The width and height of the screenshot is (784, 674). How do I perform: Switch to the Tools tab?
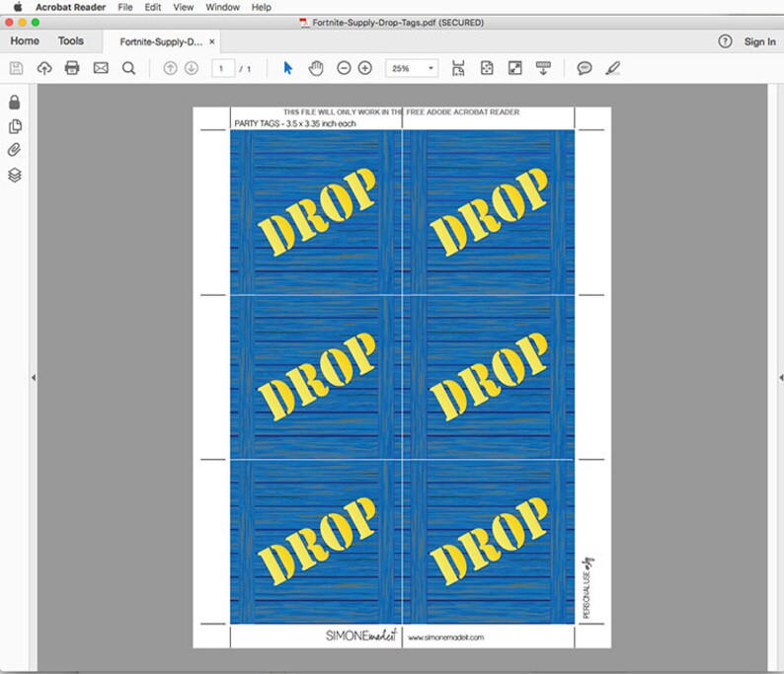point(70,41)
